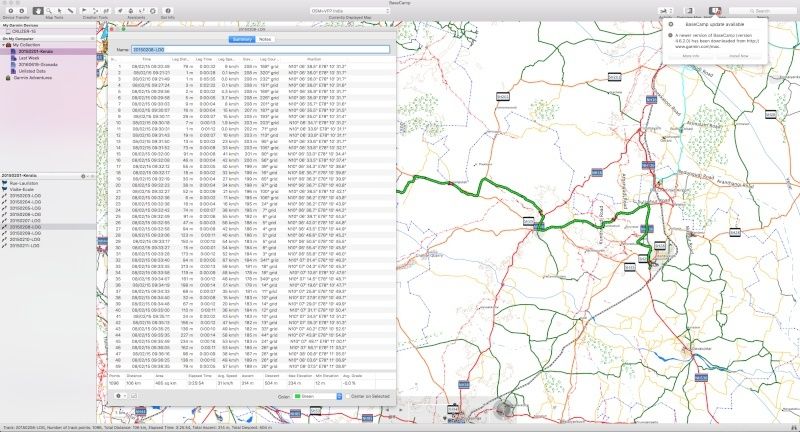Open the activity profile dropdown in toolbar
The width and height of the screenshot is (800, 432).
coord(665,10)
